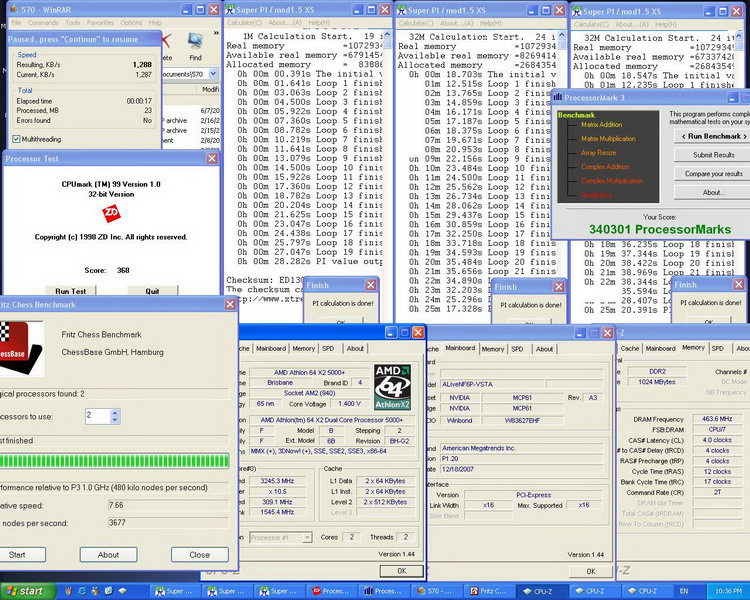The width and height of the screenshot is (750, 600).
Task: Open the Fritz Chess taskbar button
Action: point(488,591)
